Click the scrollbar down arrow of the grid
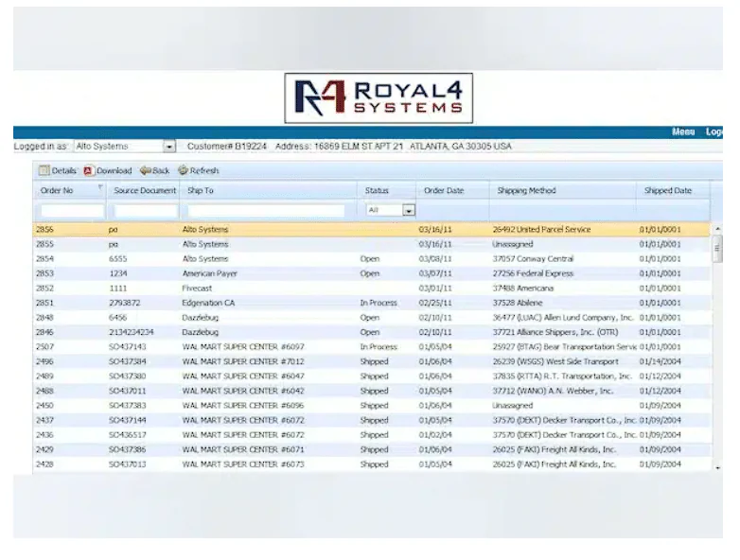Image resolution: width=740 pixels, height=560 pixels. (x=717, y=467)
